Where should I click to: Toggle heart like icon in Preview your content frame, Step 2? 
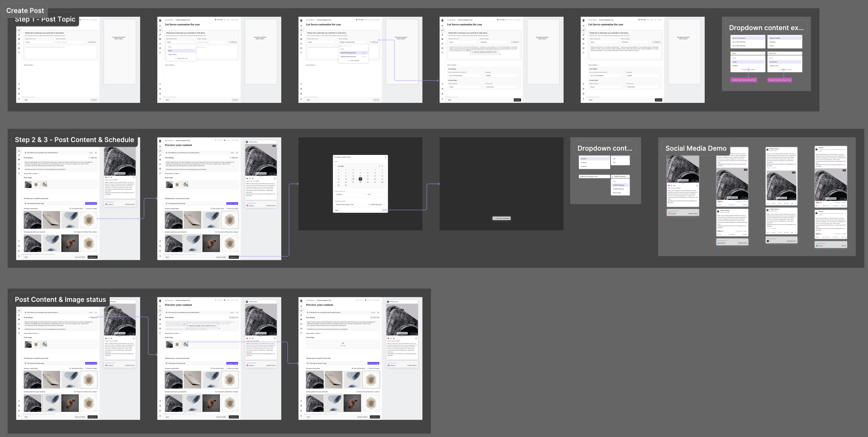(247, 179)
